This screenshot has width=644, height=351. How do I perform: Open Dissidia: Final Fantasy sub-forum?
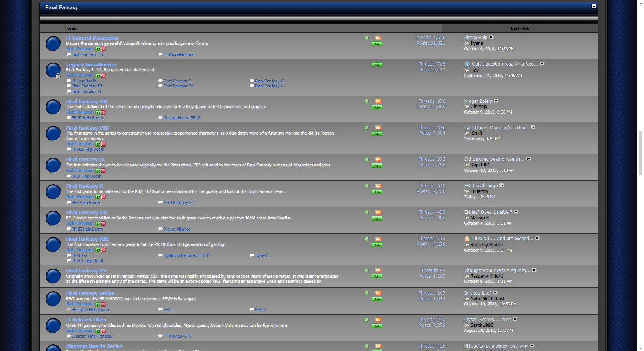point(92,336)
